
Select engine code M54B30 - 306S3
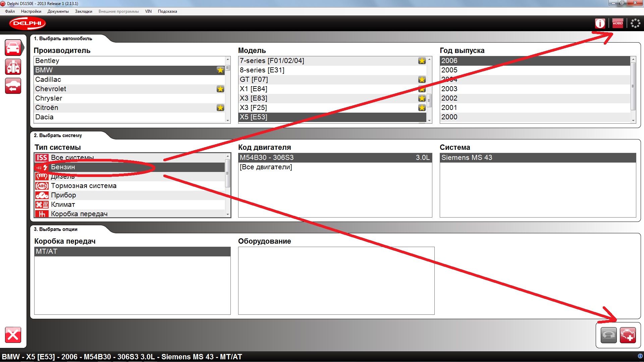(x=335, y=158)
